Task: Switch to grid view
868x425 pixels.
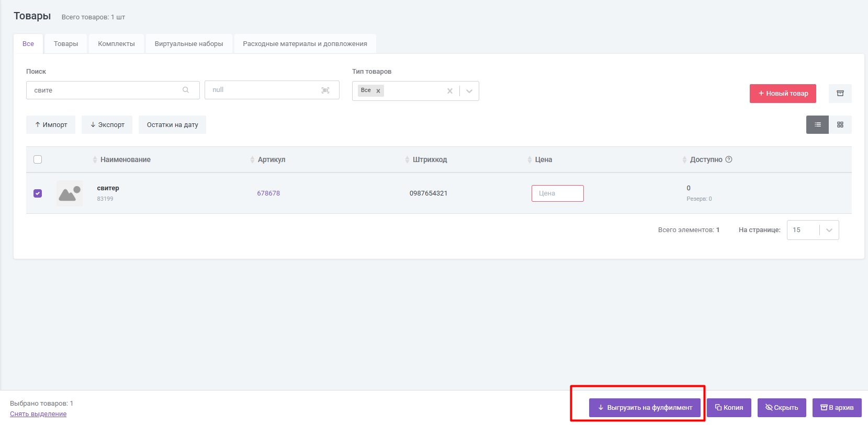Action: [x=840, y=124]
